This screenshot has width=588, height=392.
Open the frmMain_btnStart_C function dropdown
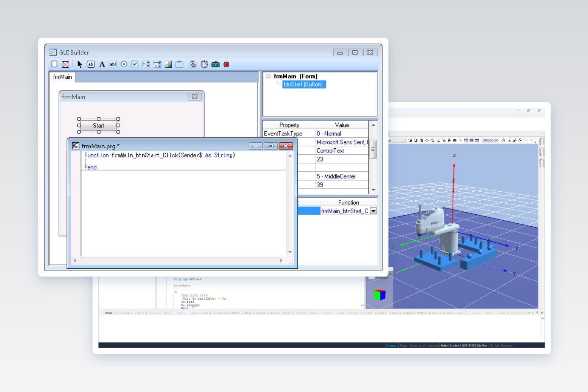[x=373, y=211]
